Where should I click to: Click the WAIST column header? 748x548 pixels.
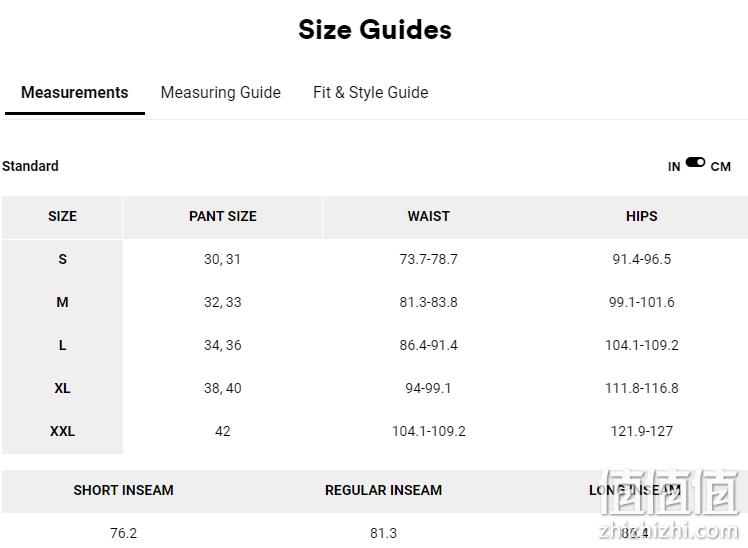pyautogui.click(x=428, y=217)
